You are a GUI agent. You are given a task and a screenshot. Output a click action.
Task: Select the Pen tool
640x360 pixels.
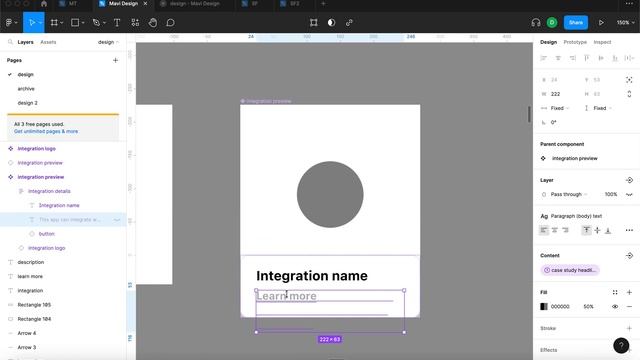pyautogui.click(x=96, y=23)
